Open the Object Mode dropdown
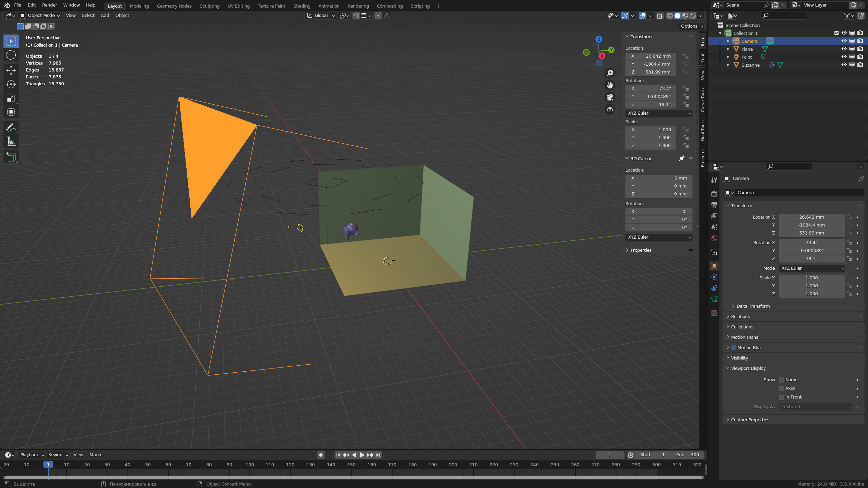 point(40,16)
